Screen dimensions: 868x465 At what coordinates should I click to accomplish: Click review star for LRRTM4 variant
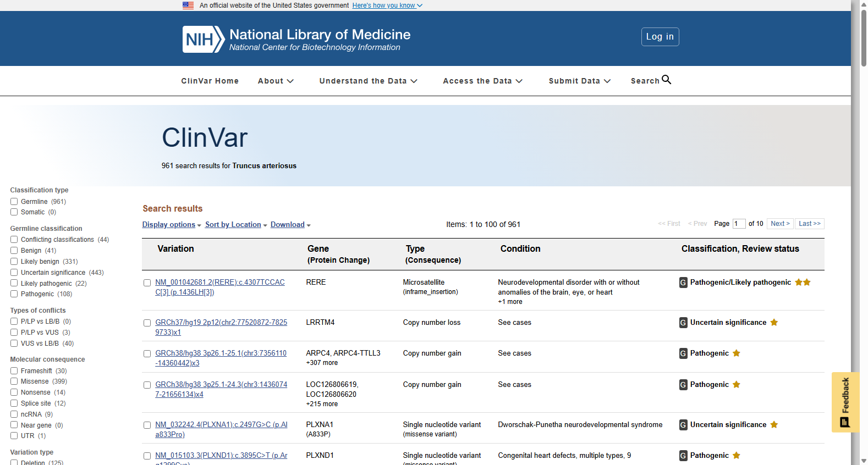774,322
